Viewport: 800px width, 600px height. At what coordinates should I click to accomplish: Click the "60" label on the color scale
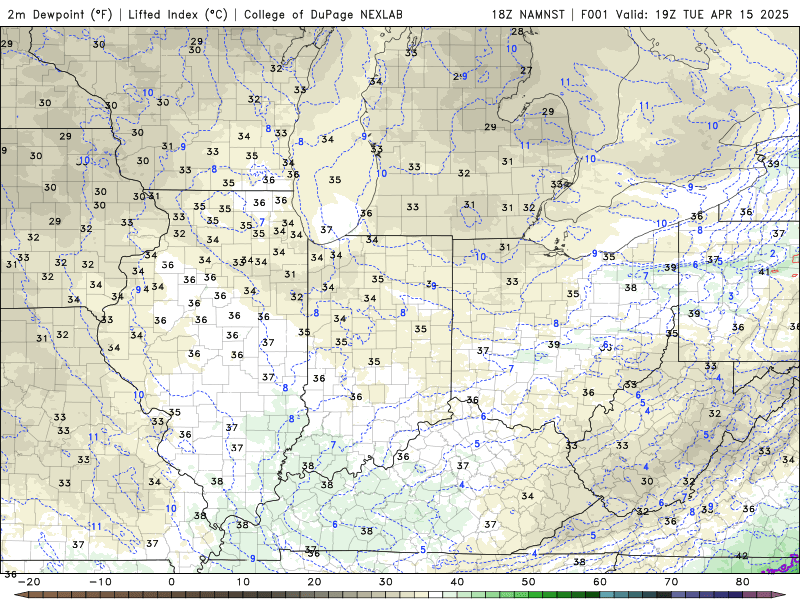coord(600,582)
